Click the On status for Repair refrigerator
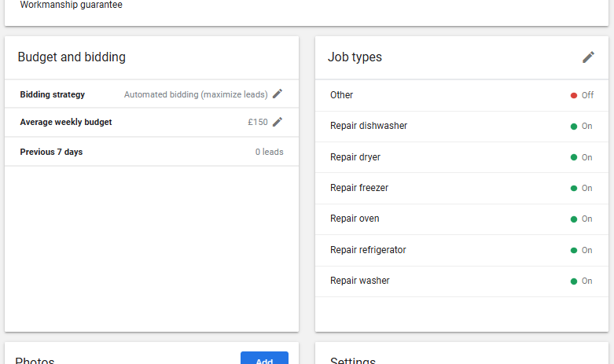 click(582, 250)
